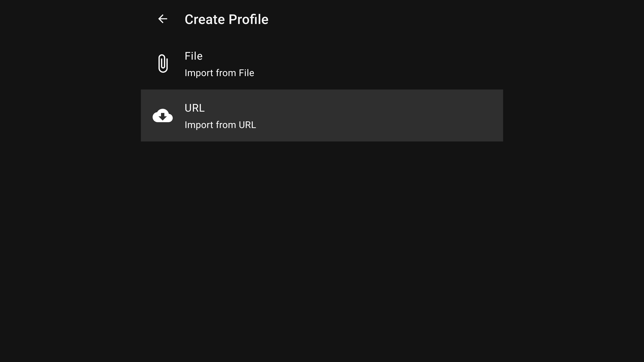Viewport: 644px width, 362px height.
Task: Choose the File import row
Action: [x=322, y=64]
